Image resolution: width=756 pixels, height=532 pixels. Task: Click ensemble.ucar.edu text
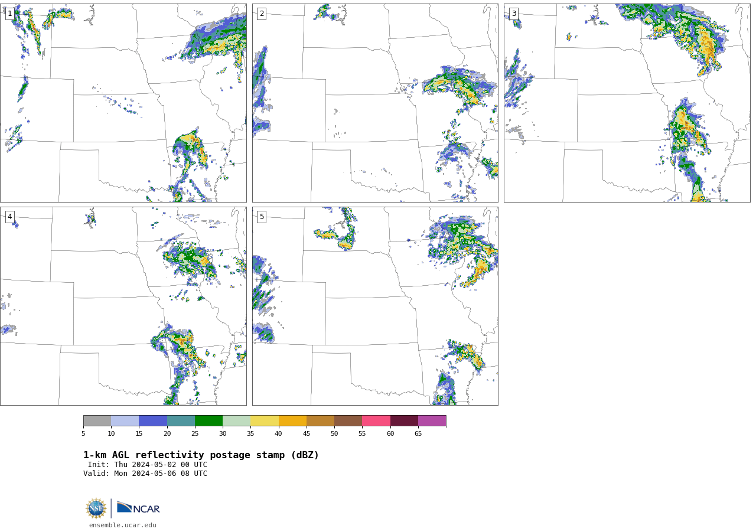click(x=123, y=526)
